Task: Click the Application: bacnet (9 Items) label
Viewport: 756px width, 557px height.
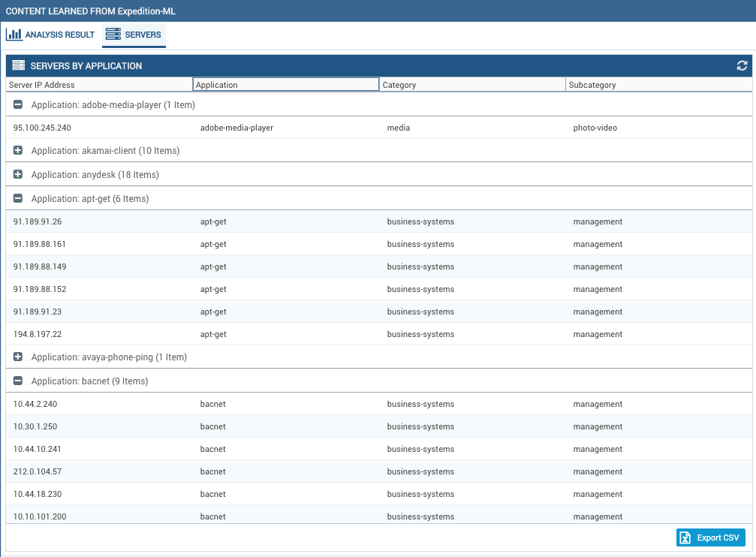Action: click(x=89, y=381)
